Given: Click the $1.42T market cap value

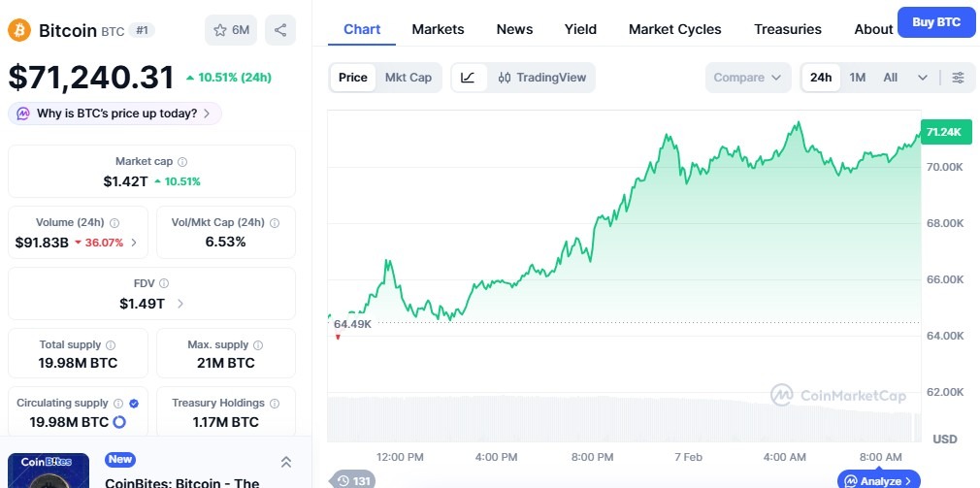Looking at the screenshot, I should [x=125, y=181].
